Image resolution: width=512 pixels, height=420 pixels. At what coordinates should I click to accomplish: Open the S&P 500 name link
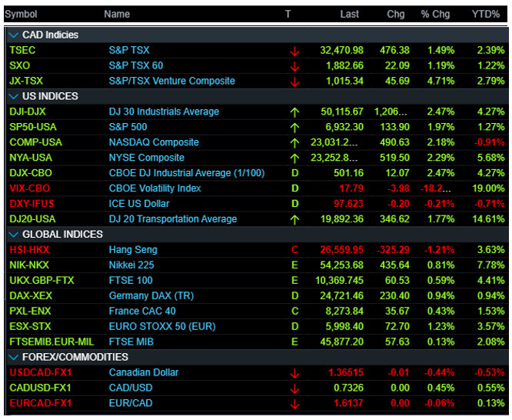point(128,127)
